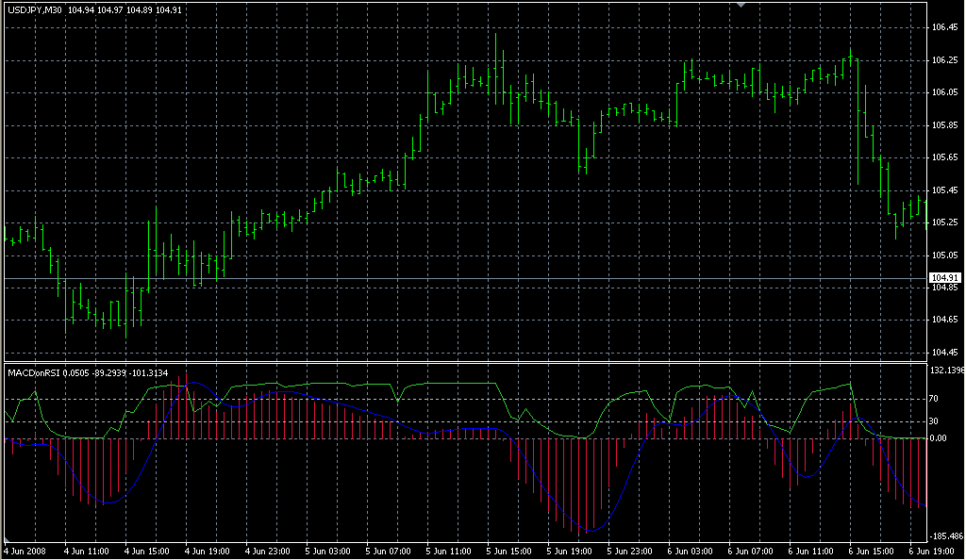This screenshot has width=966, height=560.
Task: Click the 104.45 price axis label
Action: 944,353
